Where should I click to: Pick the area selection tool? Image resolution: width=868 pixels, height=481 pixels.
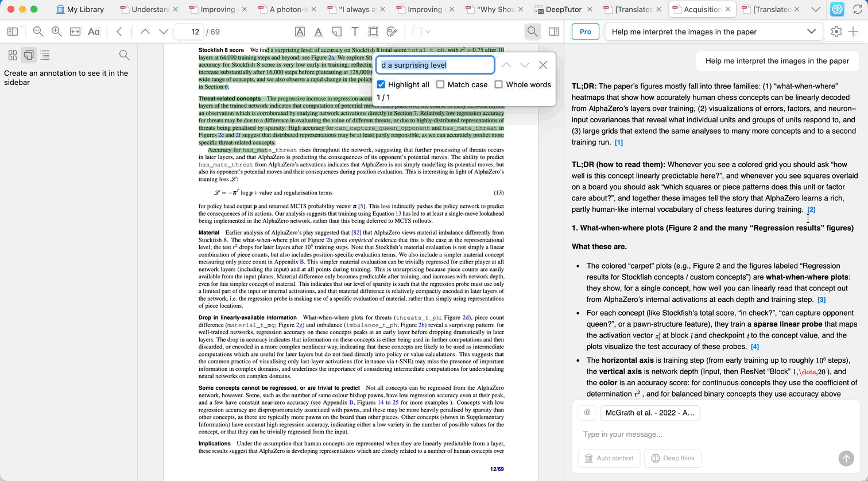pos(373,32)
